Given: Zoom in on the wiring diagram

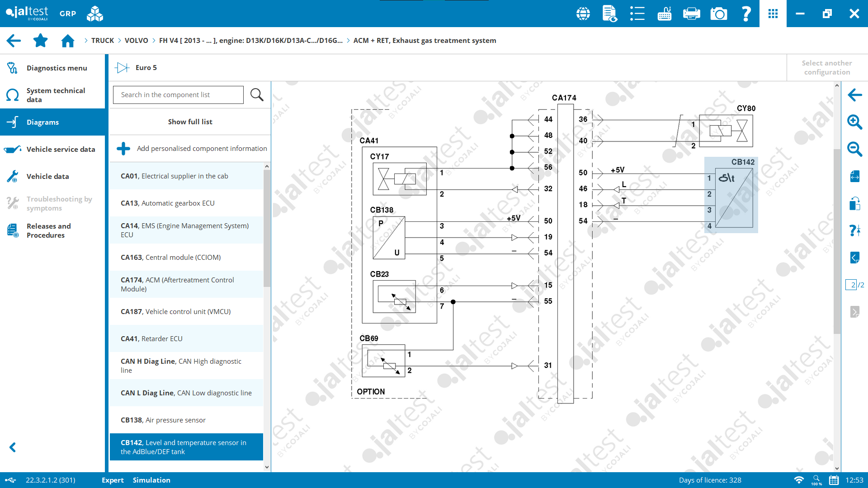Looking at the screenshot, I should pos(854,122).
